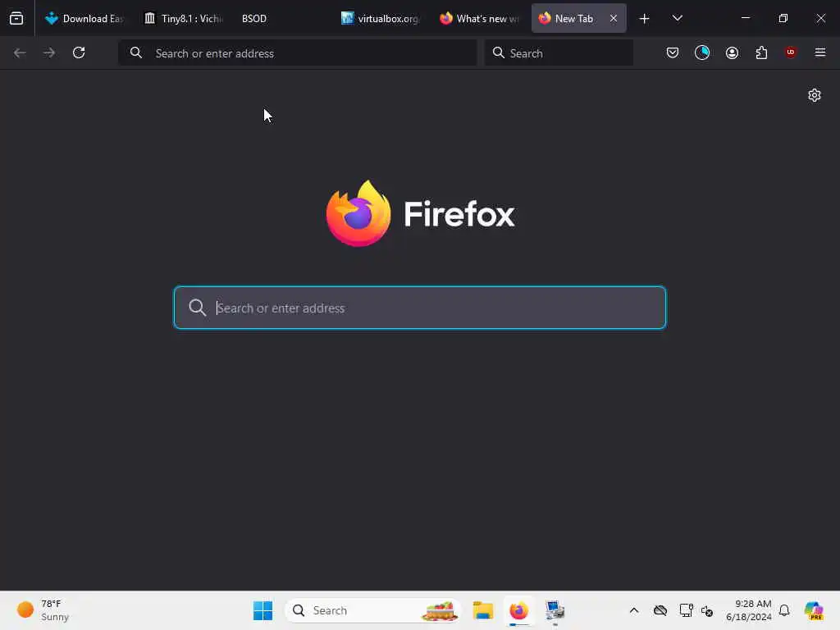840x630 pixels.
Task: Click the cloud sync tray icon
Action: 660,610
